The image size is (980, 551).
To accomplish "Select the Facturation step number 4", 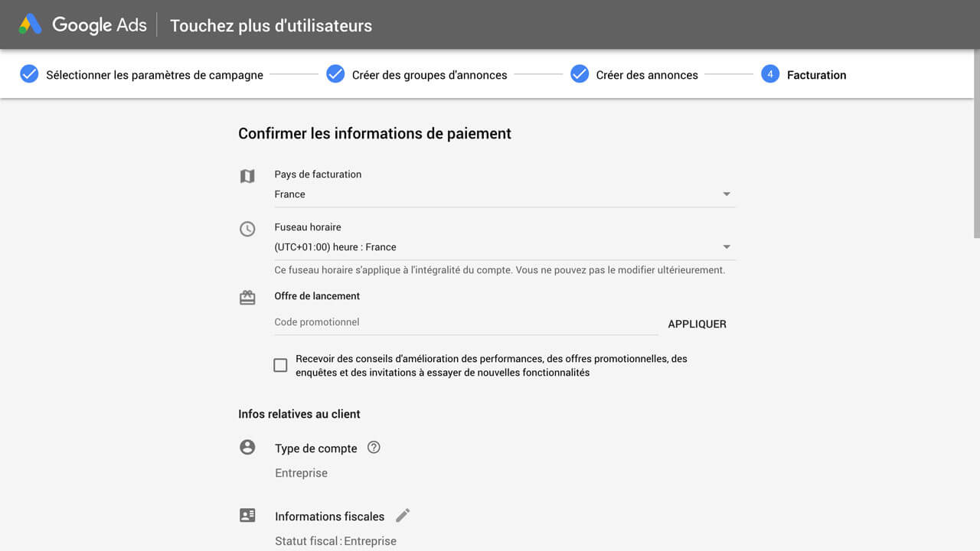I will (x=770, y=74).
